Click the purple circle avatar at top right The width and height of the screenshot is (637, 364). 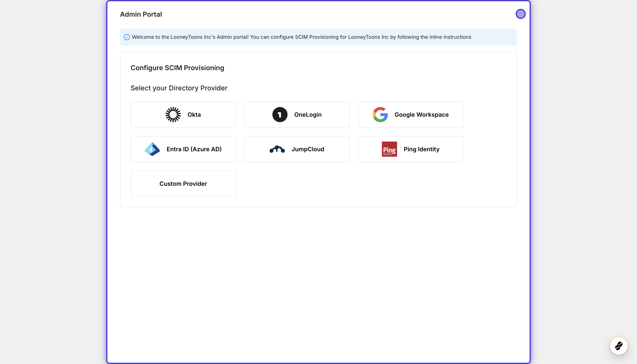coord(521,14)
